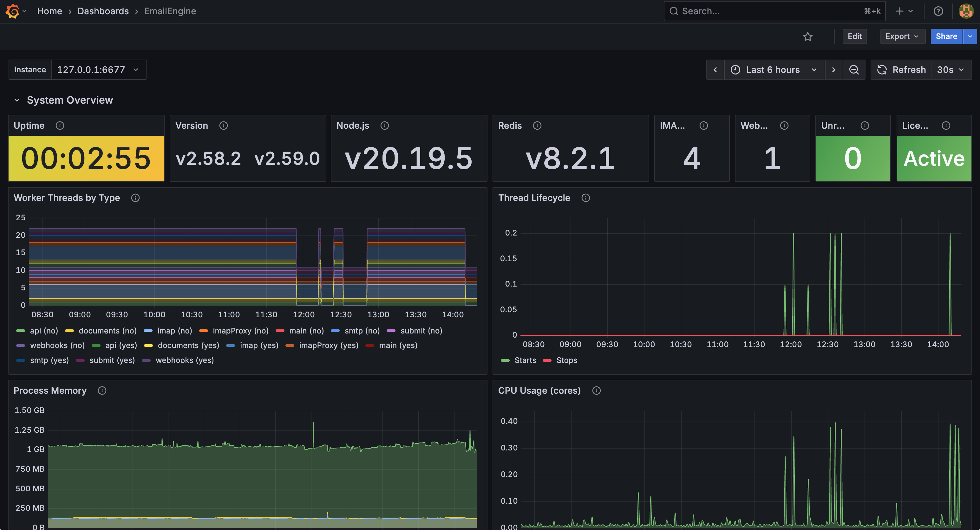Open the Last 6 hours time range dropdown
This screenshot has width=980, height=530.
click(x=772, y=69)
